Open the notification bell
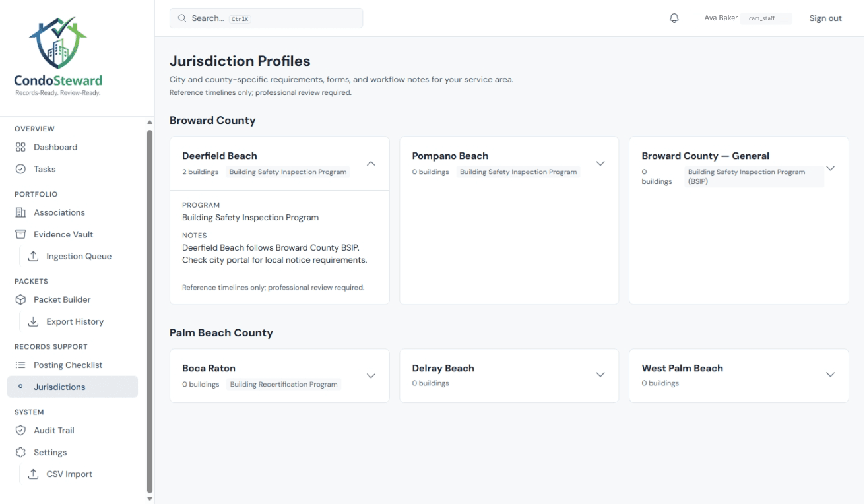Viewport: 867px width, 504px height. [x=674, y=18]
